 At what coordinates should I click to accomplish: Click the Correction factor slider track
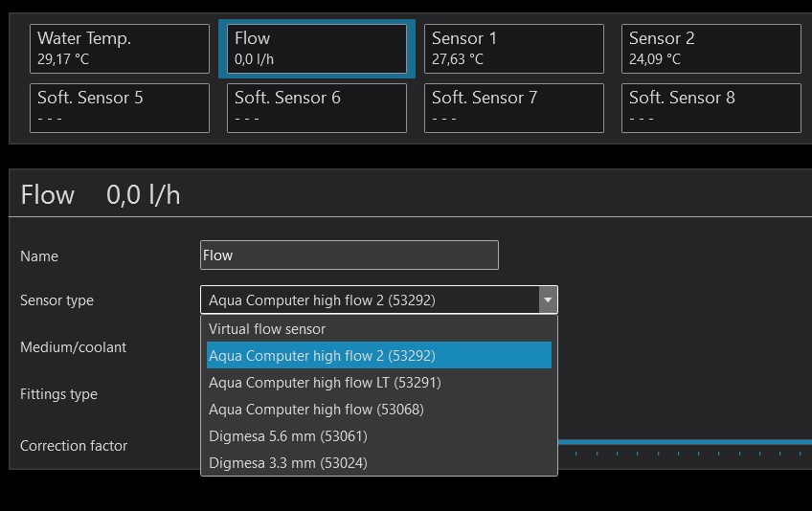pyautogui.click(x=685, y=443)
